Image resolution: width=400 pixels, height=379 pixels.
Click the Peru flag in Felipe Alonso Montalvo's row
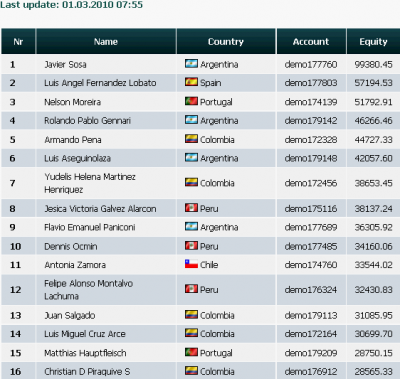[191, 289]
